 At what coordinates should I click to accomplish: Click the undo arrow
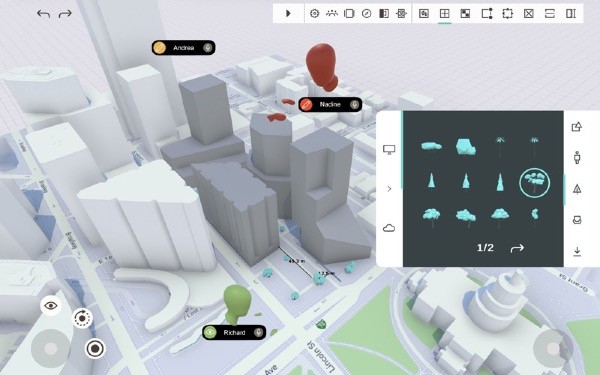pyautogui.click(x=43, y=14)
